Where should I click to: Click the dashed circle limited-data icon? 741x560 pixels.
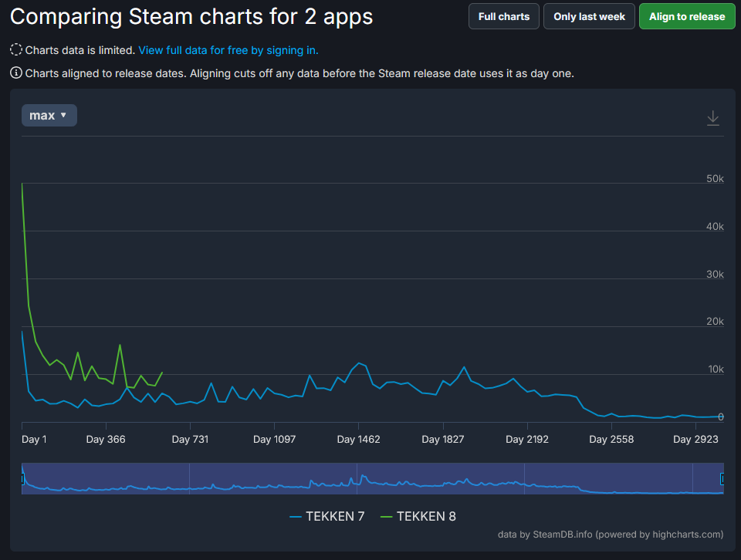[16, 50]
